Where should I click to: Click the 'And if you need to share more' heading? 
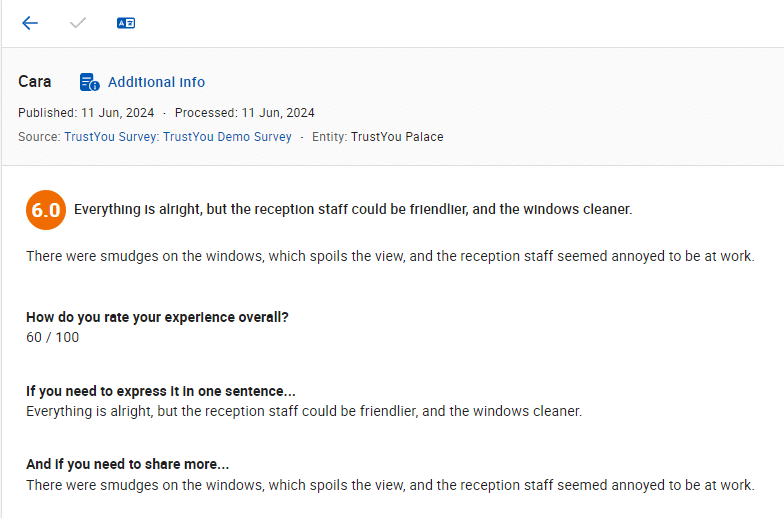[127, 465]
